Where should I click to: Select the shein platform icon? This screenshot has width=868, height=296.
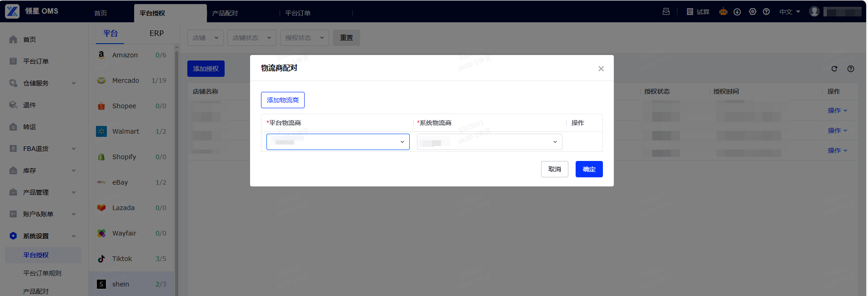[x=101, y=284]
